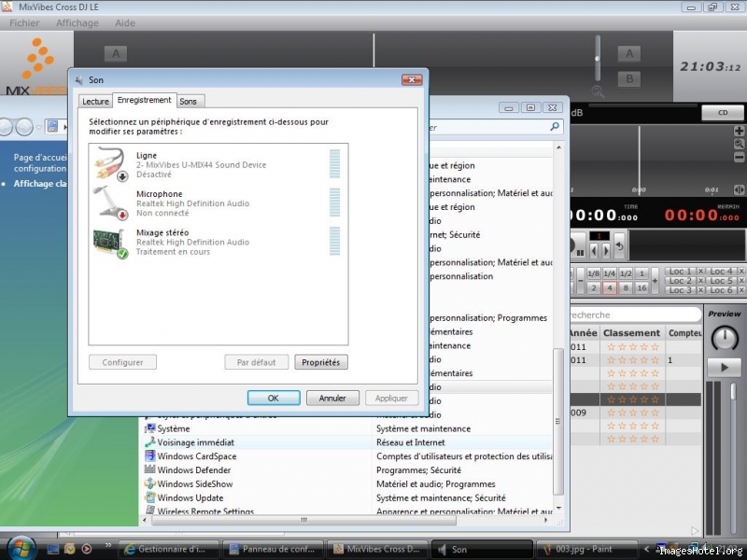This screenshot has width=747, height=560.
Task: Confirm the Son dialog with OK
Action: coord(274,399)
